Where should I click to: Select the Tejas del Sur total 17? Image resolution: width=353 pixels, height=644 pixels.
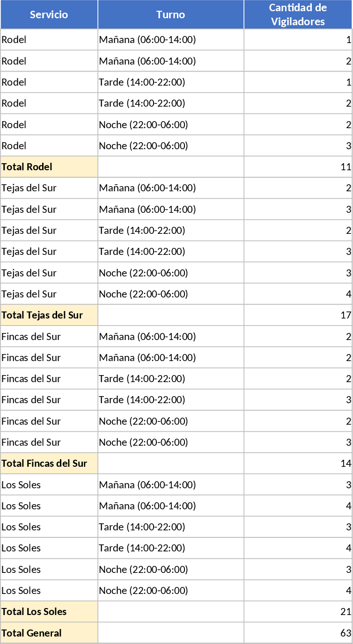coord(298,315)
